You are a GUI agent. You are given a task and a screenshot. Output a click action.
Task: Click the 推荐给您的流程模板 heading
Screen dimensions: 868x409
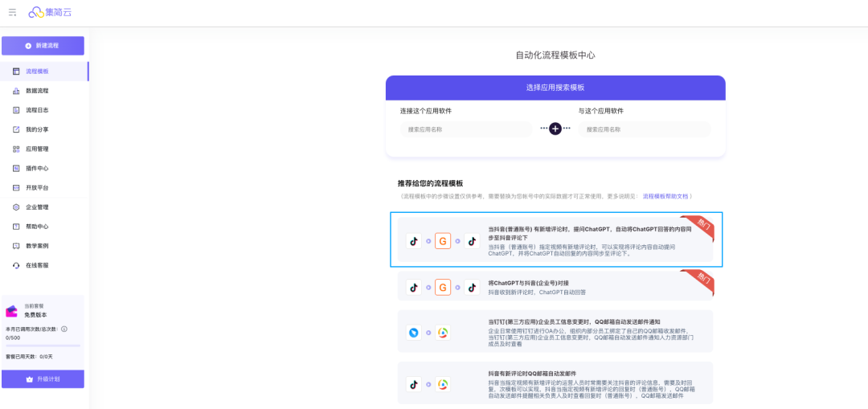click(430, 183)
